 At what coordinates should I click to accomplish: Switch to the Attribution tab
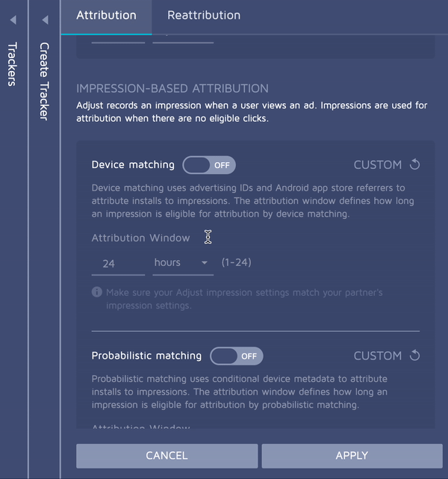(106, 15)
